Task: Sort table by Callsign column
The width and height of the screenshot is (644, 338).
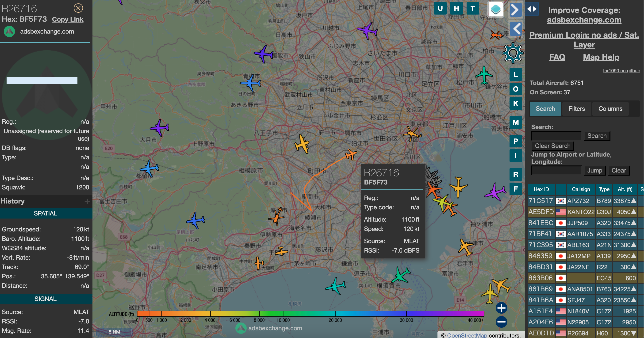Action: [581, 189]
